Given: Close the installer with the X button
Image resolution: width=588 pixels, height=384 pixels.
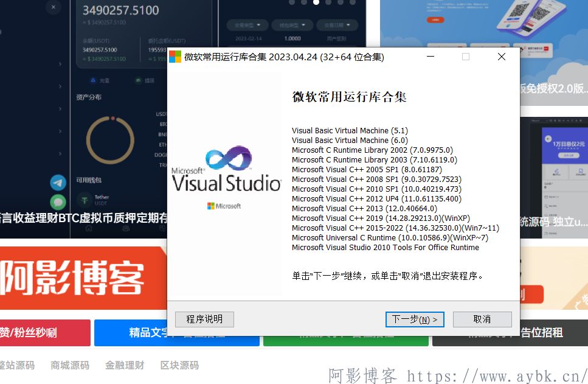Looking at the screenshot, I should pos(501,57).
